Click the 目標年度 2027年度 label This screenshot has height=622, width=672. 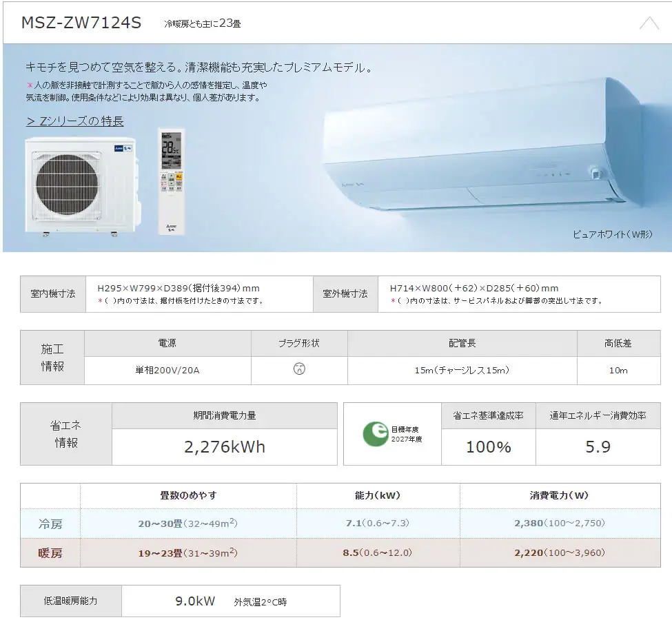[x=406, y=434]
